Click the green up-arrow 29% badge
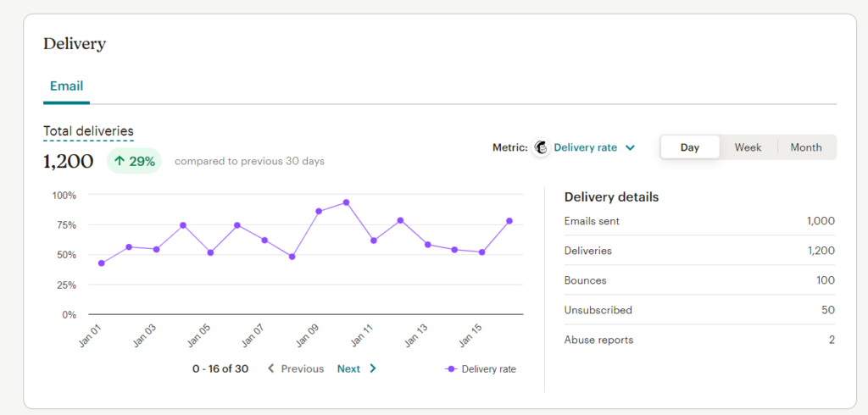 tap(134, 161)
